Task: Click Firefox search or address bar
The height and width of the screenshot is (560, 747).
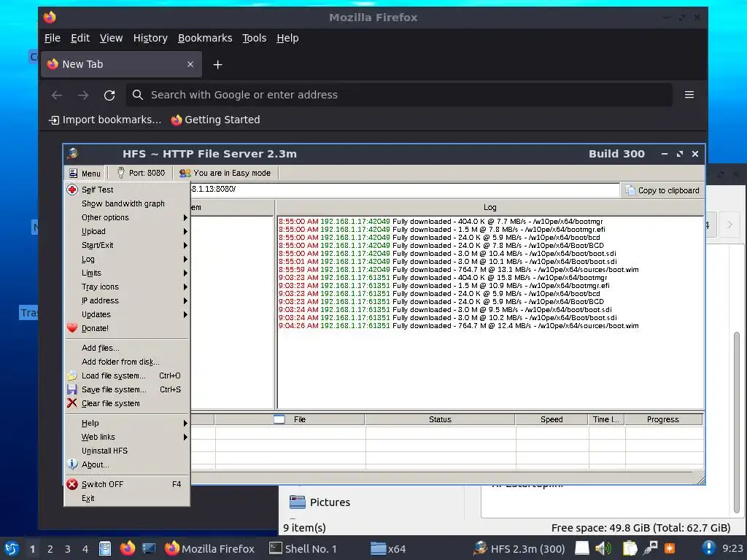Action: pos(399,95)
